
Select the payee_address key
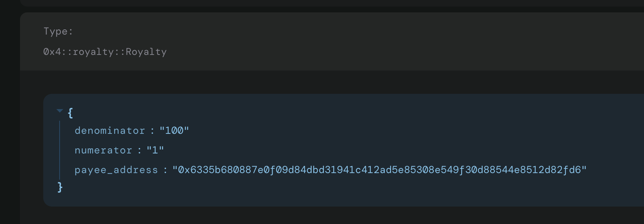(x=116, y=170)
